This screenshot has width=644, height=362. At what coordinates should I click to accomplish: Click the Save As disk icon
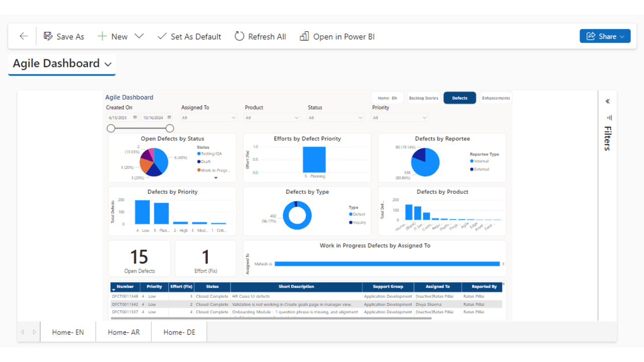coord(48,36)
